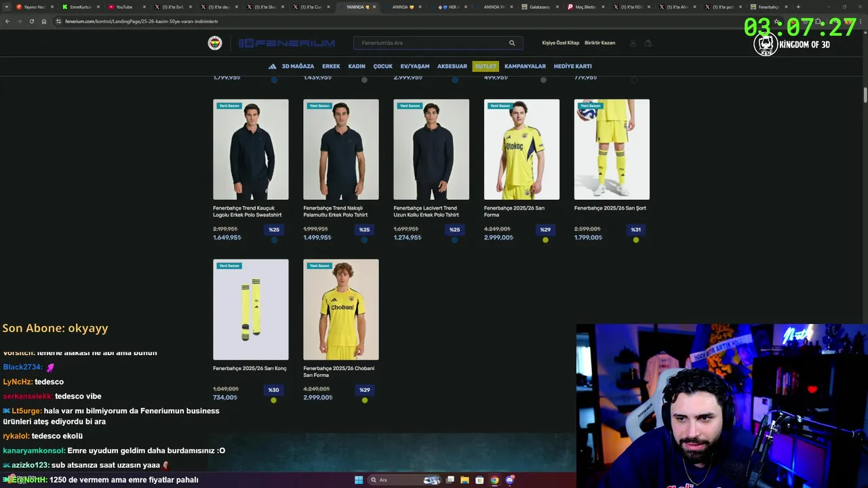This screenshot has height=488, width=868.
Task: Open the 2025/26 Sarı Forma image
Action: pos(521,150)
